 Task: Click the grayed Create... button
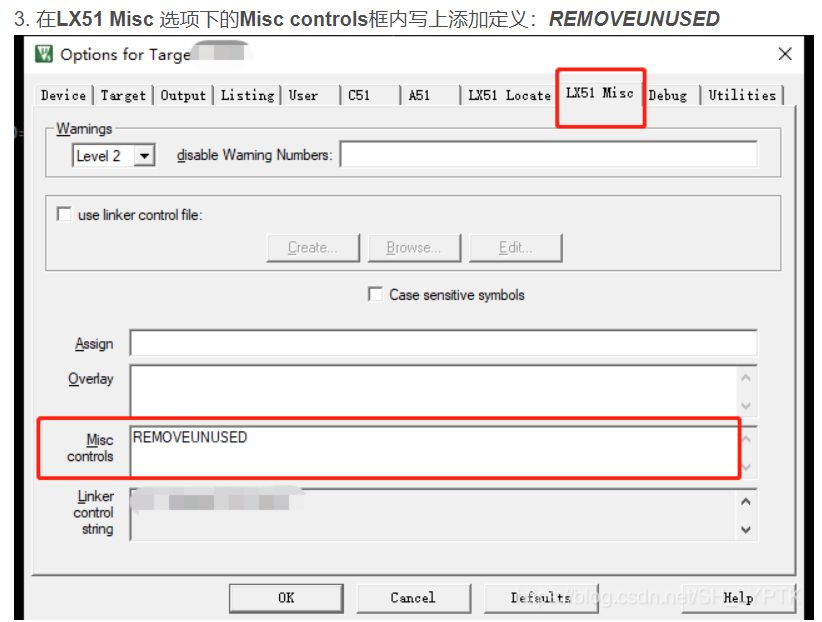point(313,248)
